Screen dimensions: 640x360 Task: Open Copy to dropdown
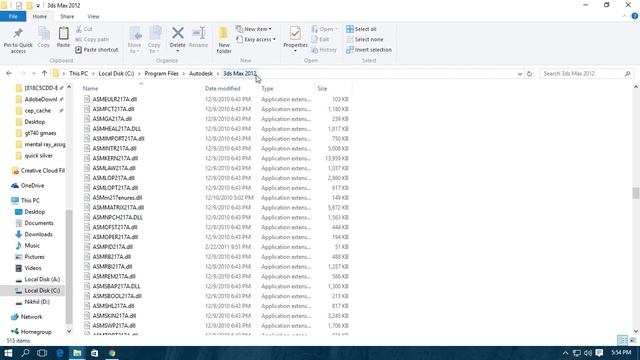click(154, 48)
